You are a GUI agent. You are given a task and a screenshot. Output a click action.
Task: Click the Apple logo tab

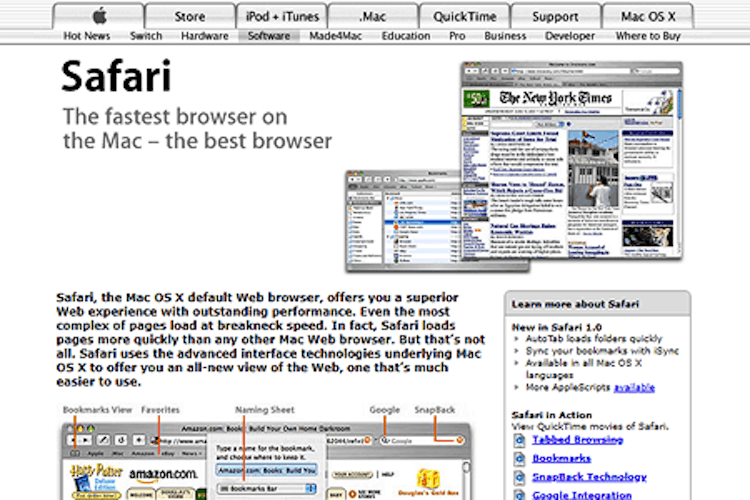click(99, 16)
